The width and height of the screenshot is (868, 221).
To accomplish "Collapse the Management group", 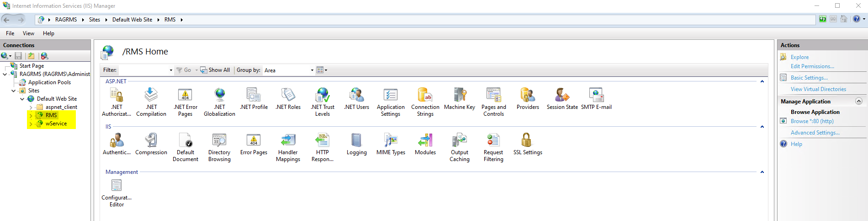I will pos(762,172).
